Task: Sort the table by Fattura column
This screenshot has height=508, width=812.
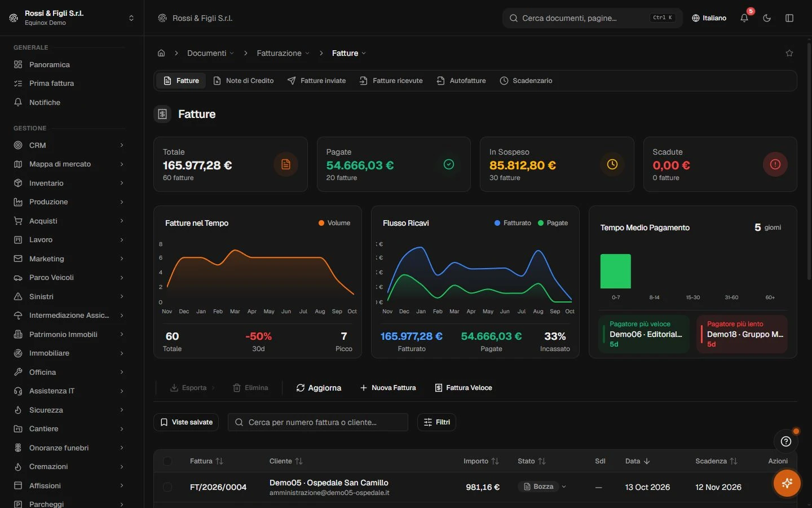Action: [206, 461]
